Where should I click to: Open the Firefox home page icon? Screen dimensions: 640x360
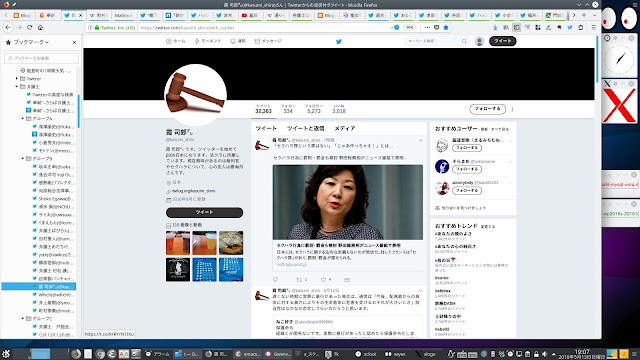click(40, 27)
